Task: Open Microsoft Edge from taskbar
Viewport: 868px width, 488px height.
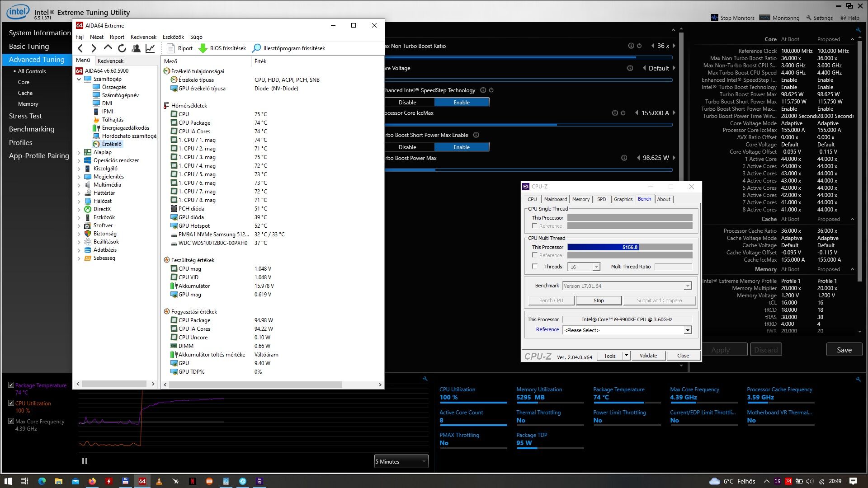Action: 42,481
